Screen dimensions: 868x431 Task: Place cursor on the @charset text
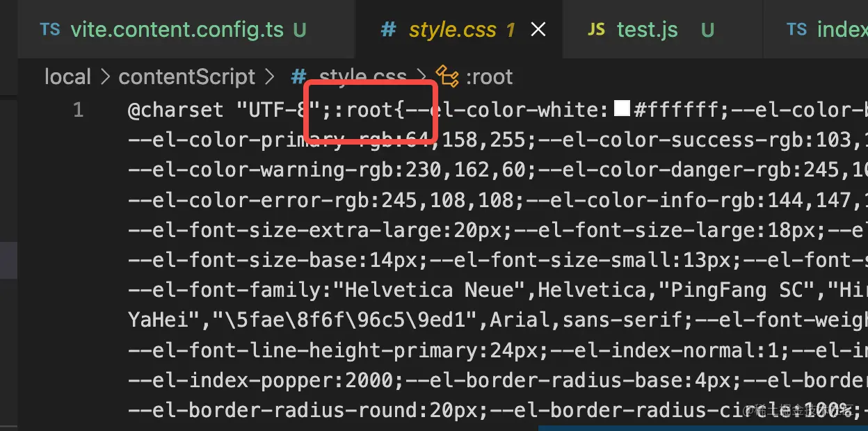click(175, 110)
